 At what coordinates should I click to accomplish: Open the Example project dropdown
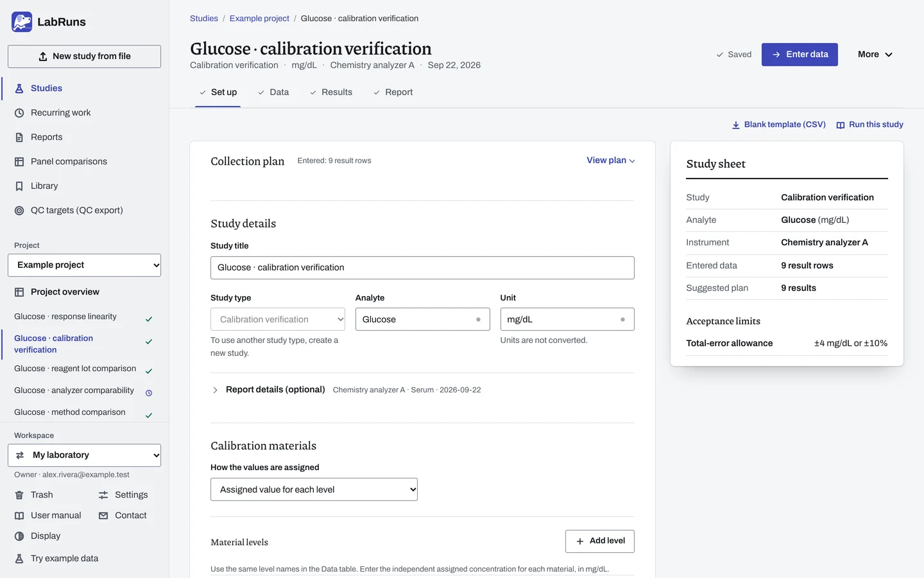click(x=84, y=265)
